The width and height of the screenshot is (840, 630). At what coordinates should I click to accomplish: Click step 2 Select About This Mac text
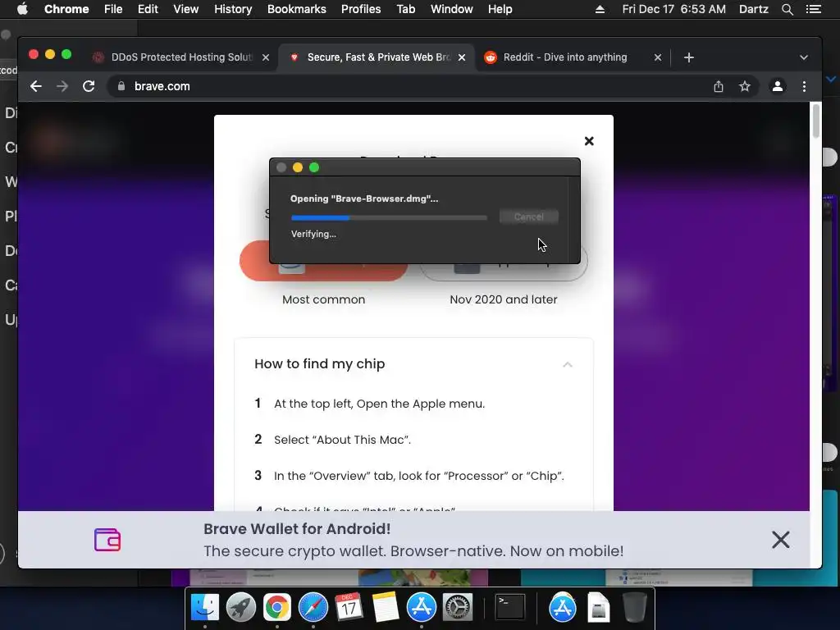342,440
